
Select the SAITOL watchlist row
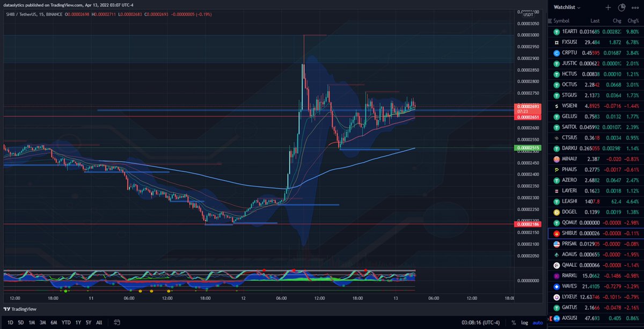pos(596,127)
